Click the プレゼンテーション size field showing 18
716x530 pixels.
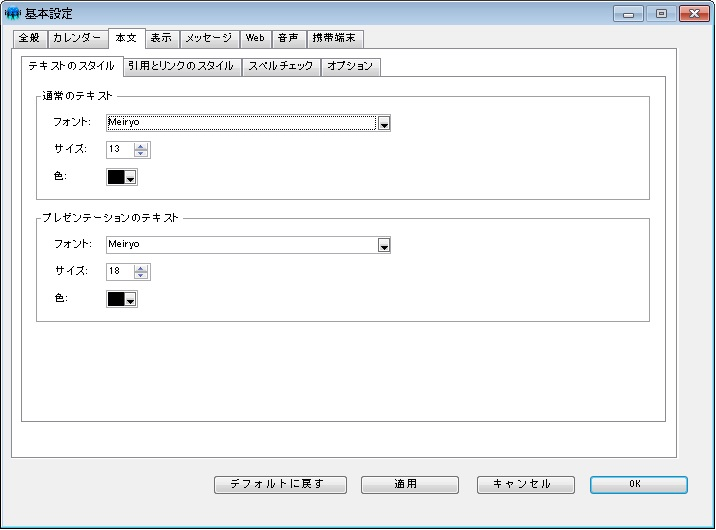[x=121, y=271]
